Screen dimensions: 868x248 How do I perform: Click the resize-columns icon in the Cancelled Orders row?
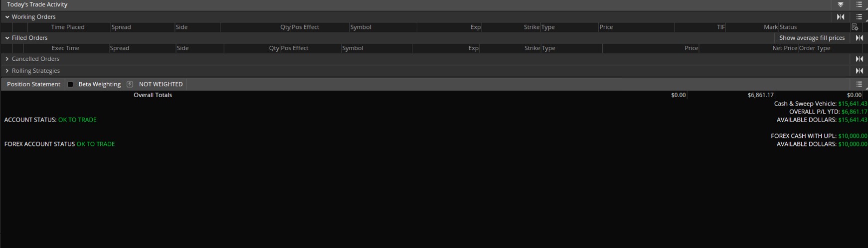pos(859,59)
